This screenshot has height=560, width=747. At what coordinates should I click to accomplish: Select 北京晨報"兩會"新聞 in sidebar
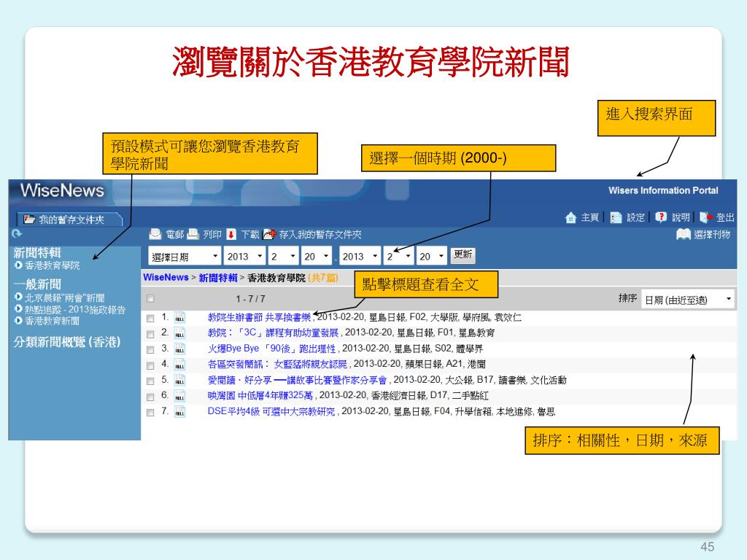(x=64, y=297)
